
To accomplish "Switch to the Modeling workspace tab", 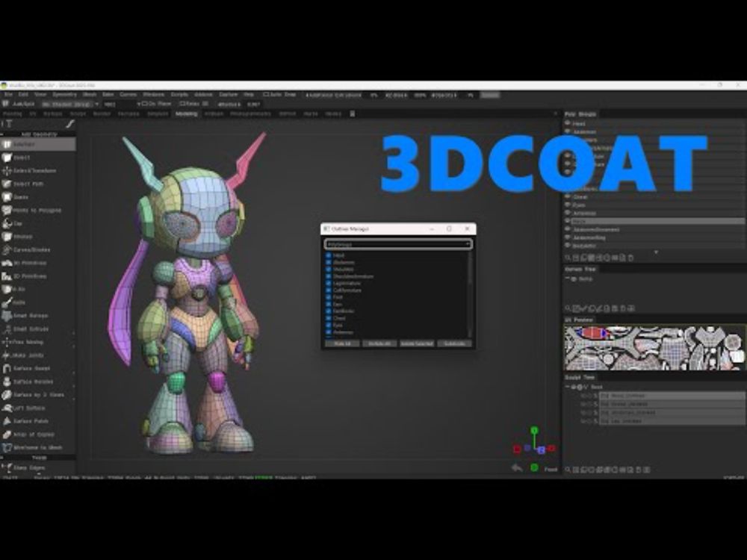I will [186, 113].
